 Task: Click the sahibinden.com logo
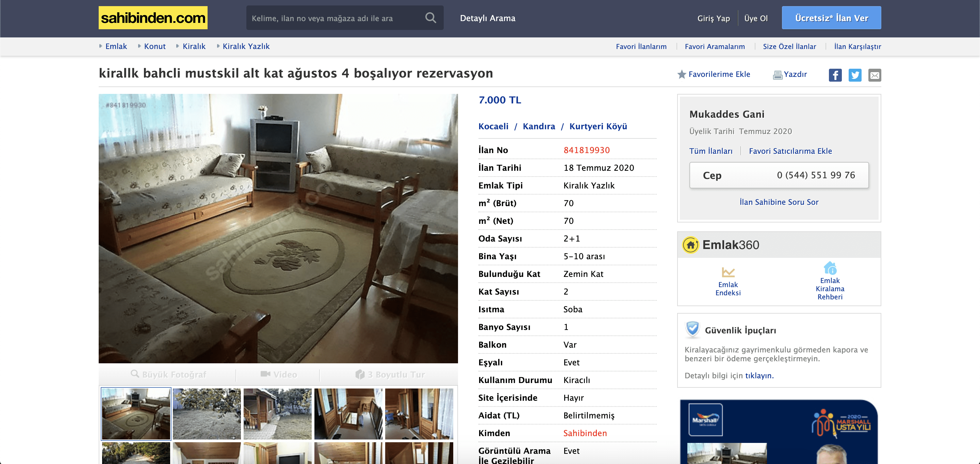click(153, 18)
